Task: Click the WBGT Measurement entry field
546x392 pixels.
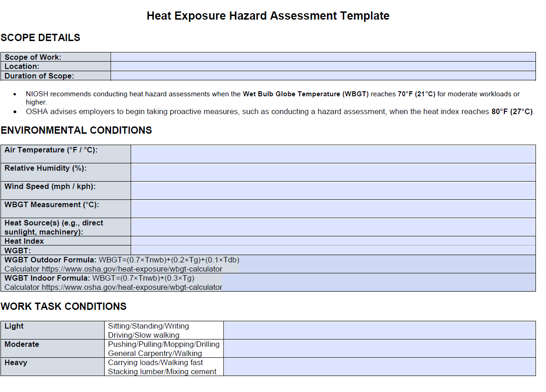Action: click(x=334, y=209)
